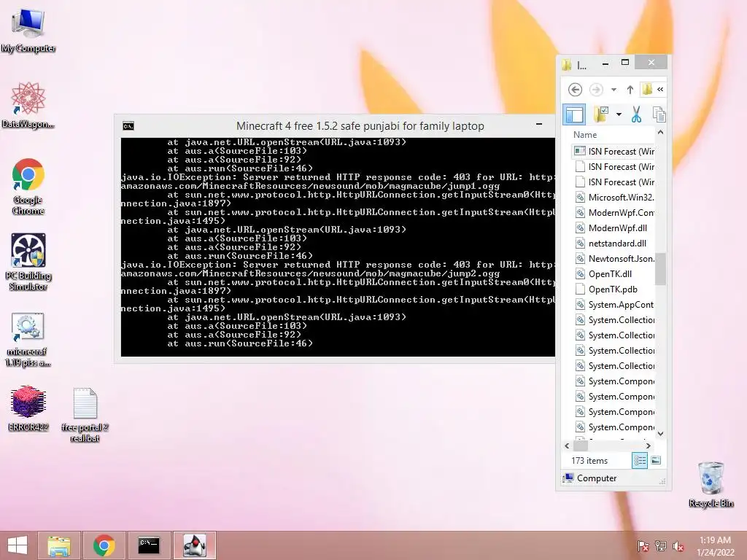Viewport: 747px width, 560px height.
Task: Select the Microsoft.Win32 file
Action: pos(613,197)
